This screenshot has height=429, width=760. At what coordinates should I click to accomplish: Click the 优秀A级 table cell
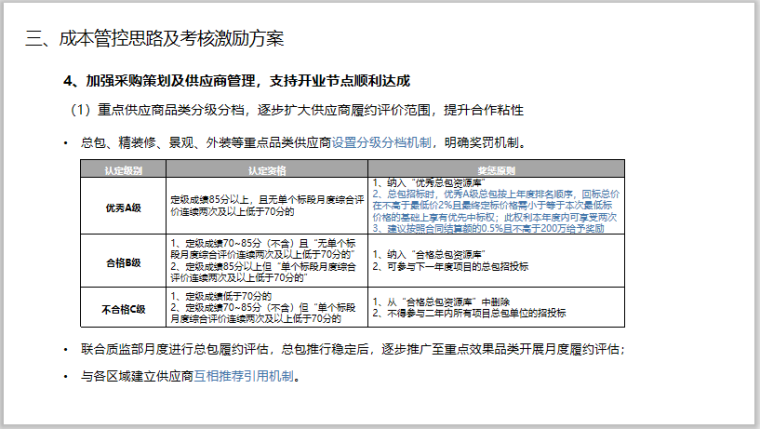pos(124,208)
